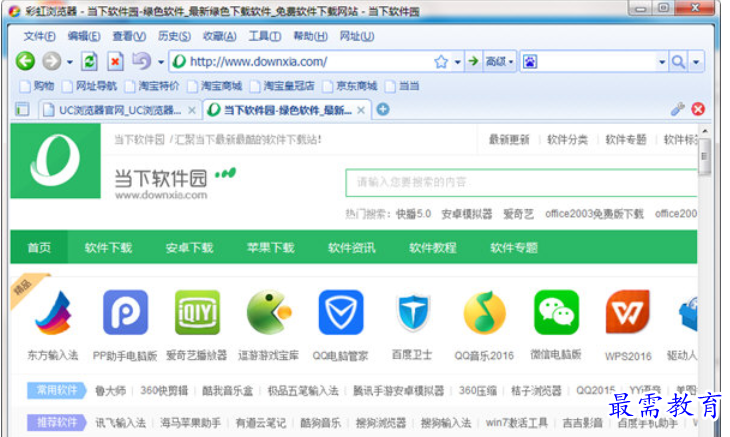Open the 东方输入法 app icon
The width and height of the screenshot is (730, 437).
point(53,312)
